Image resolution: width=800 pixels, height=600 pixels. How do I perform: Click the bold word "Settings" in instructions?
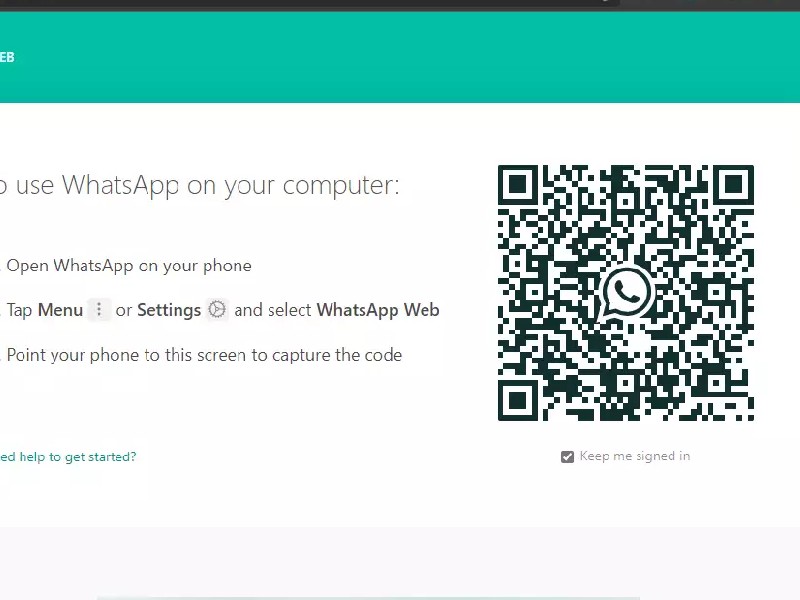click(x=169, y=310)
